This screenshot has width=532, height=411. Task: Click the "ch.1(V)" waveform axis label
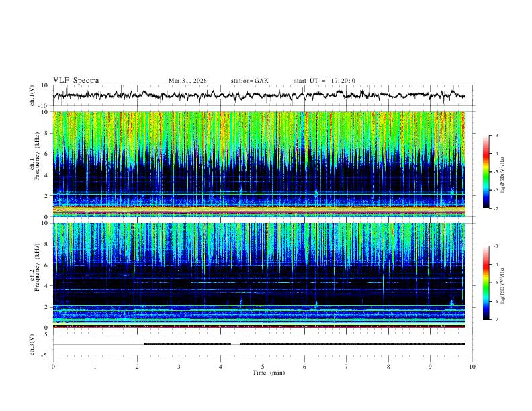tap(32, 95)
